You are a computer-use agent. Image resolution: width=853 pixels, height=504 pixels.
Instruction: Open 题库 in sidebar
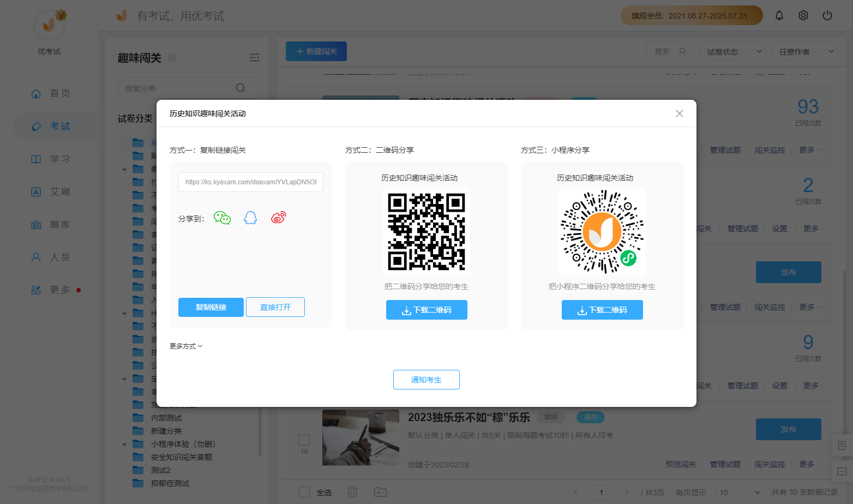50,224
